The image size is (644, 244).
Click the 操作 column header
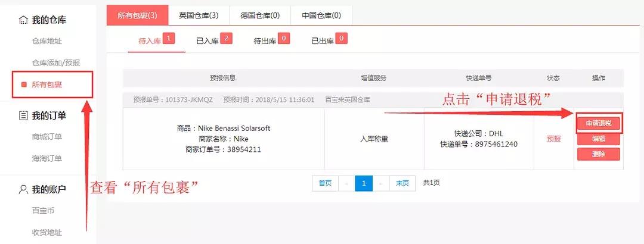tap(599, 78)
